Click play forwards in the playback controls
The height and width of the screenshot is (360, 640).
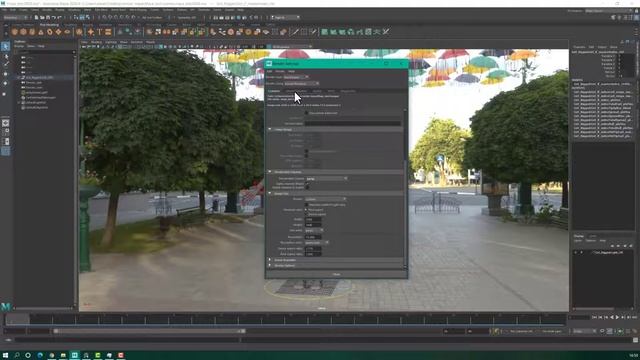click(617, 317)
